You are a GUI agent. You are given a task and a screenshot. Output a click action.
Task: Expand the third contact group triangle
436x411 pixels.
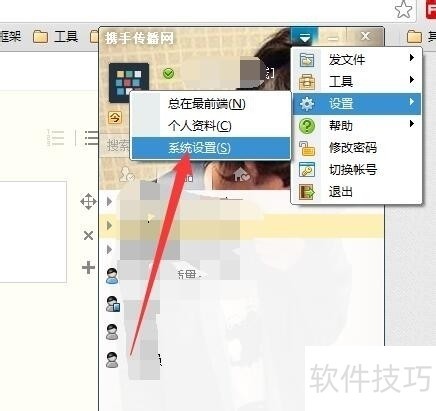tap(109, 249)
